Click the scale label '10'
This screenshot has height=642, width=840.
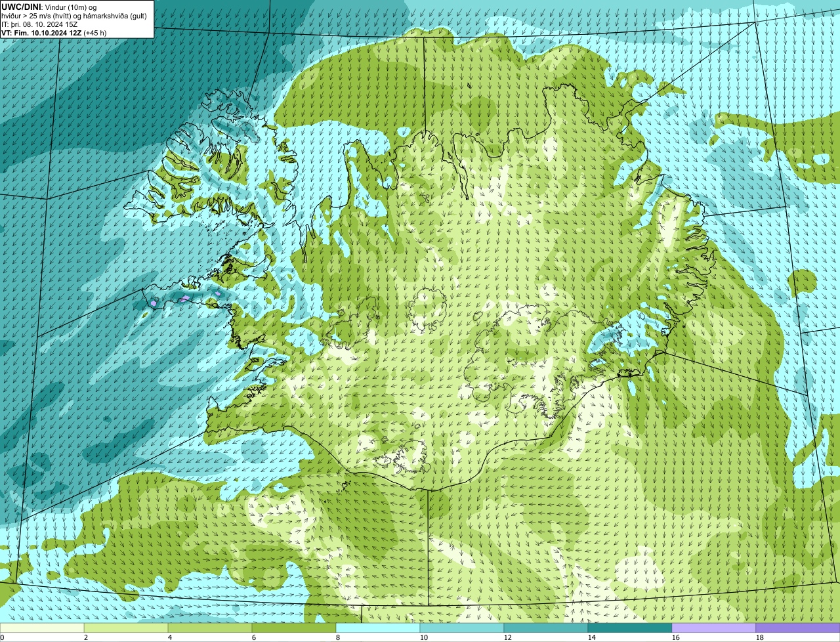point(424,637)
